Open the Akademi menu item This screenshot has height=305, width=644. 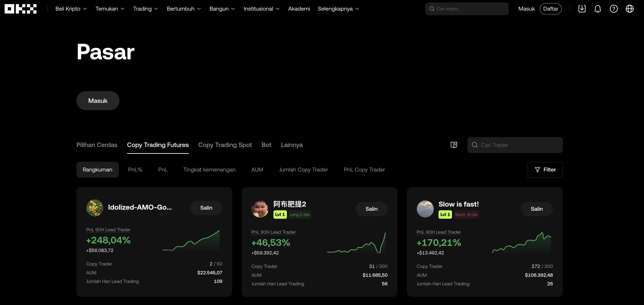pyautogui.click(x=299, y=9)
